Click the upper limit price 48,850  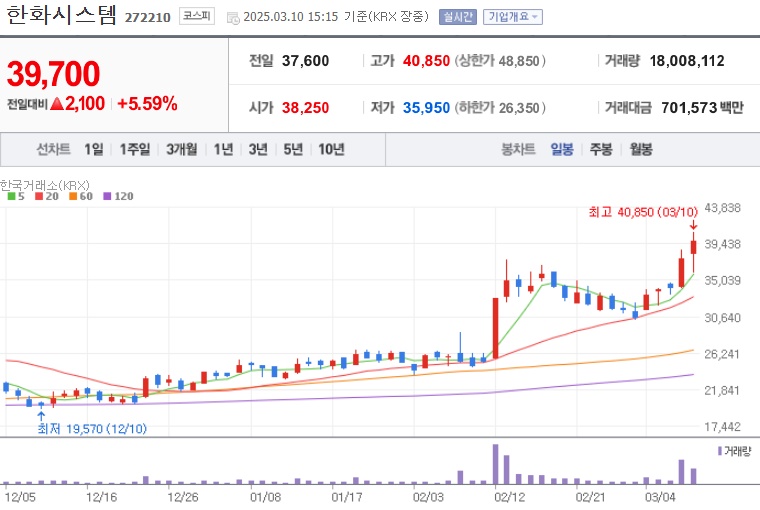[x=519, y=61]
